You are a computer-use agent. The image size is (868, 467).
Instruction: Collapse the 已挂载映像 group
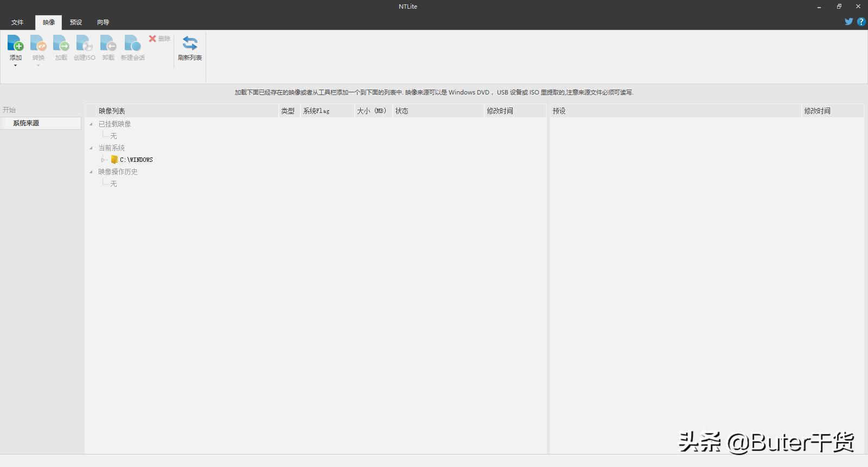coord(91,124)
